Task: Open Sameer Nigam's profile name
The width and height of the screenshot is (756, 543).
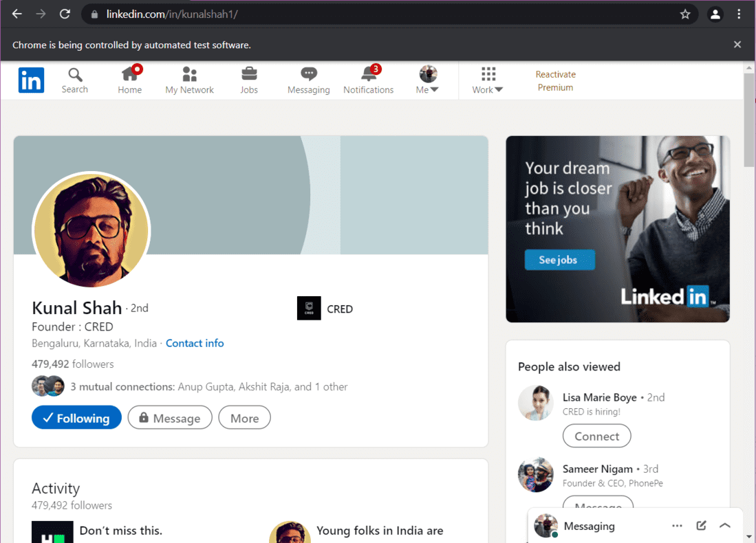Action: [x=598, y=469]
